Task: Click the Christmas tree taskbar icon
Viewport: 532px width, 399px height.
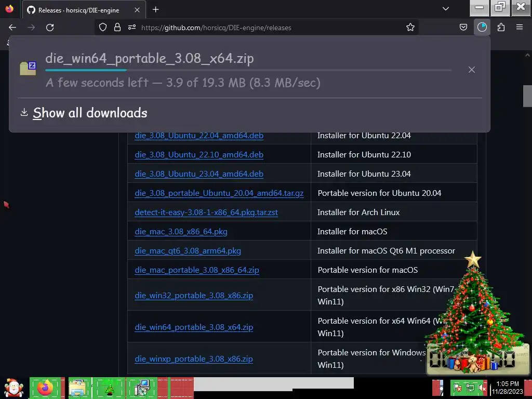Action: (109, 388)
